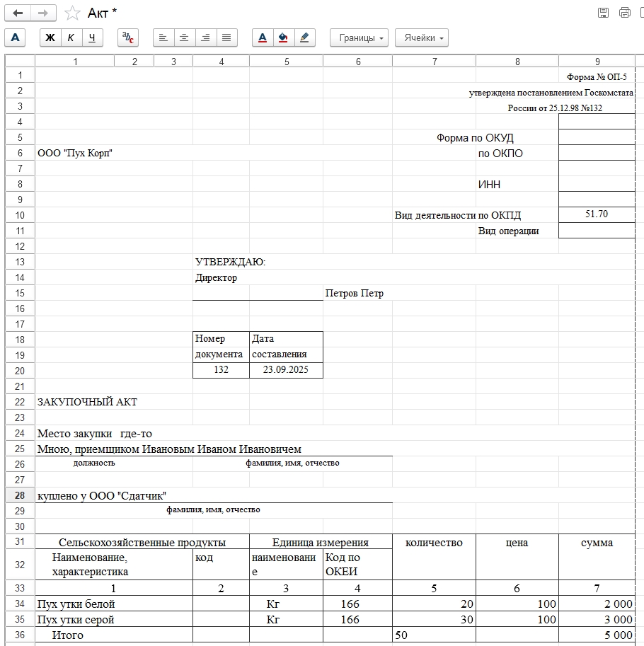Pick the border line color pencil

tap(304, 38)
